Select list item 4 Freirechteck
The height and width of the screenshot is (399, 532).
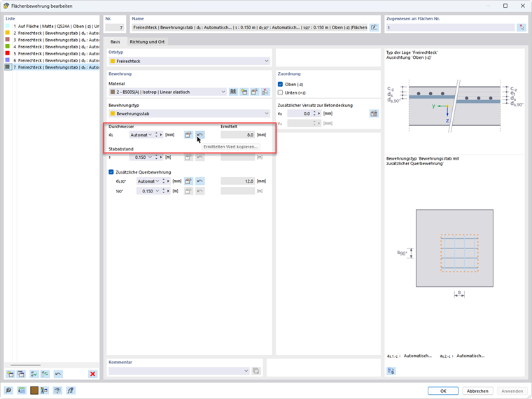click(52, 46)
